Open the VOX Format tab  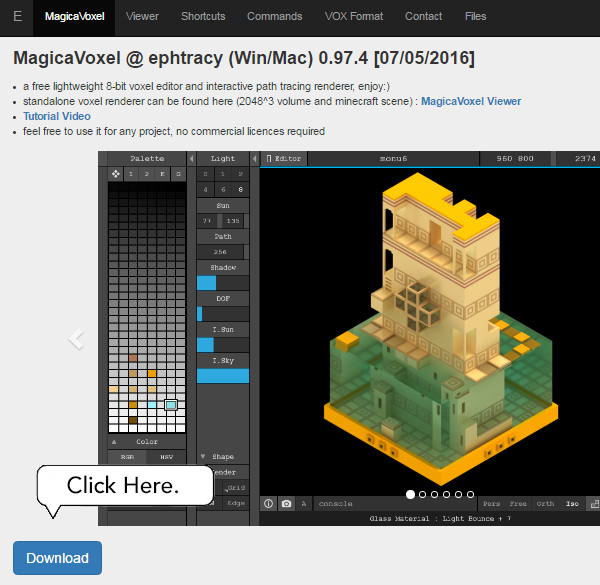coord(353,16)
